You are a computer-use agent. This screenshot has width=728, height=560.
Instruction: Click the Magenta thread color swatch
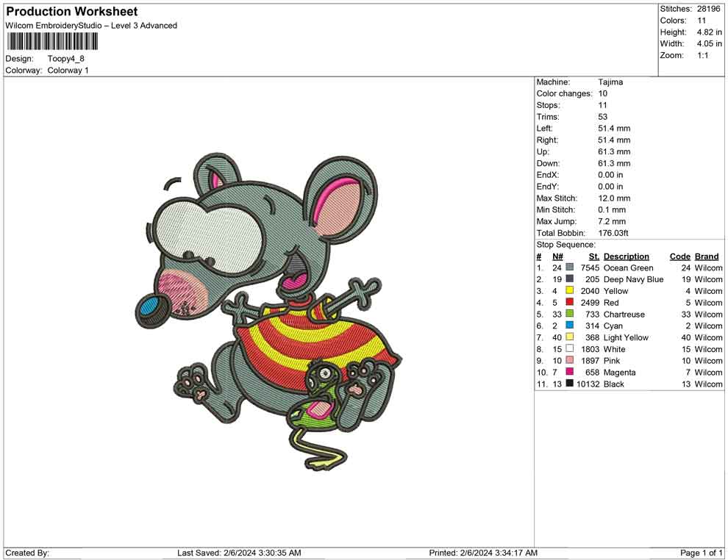click(570, 372)
